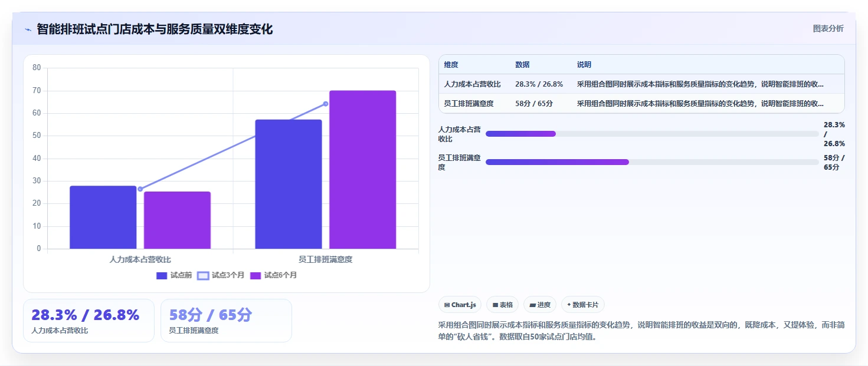Click the 说明 table column header
Viewport: 868px width, 366px height.
584,65
